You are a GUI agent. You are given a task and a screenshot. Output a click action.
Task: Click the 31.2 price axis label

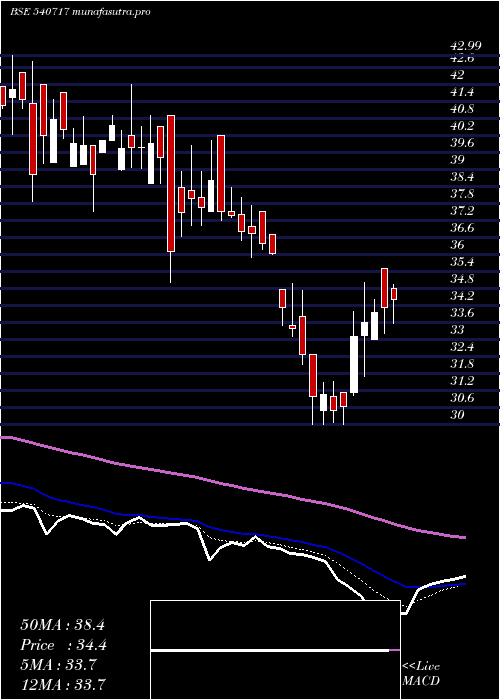point(462,381)
